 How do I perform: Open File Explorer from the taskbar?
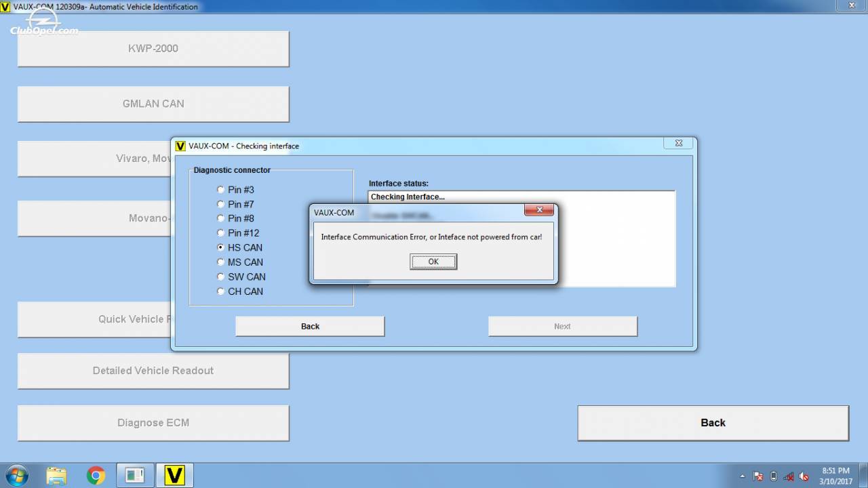57,475
